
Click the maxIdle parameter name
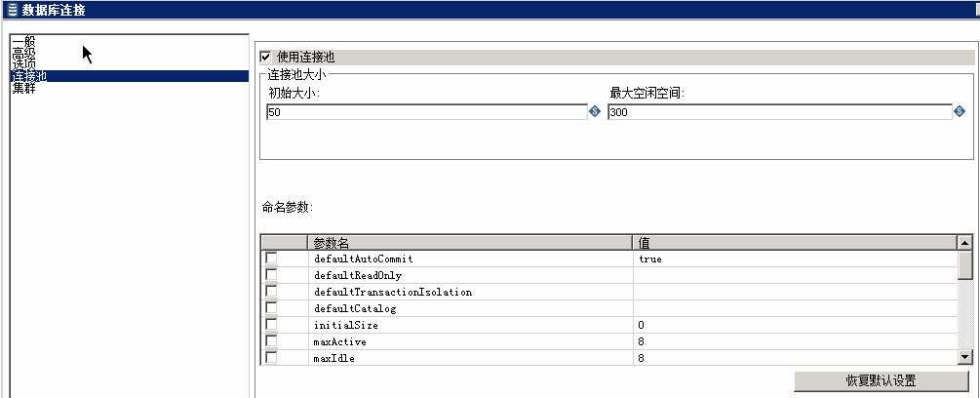coord(334,359)
